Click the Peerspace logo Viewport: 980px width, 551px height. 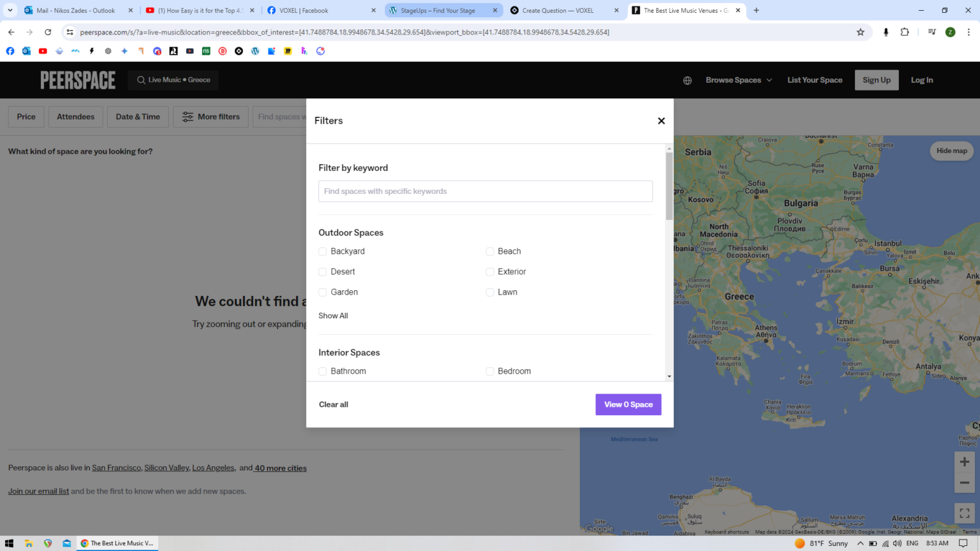[x=78, y=79]
